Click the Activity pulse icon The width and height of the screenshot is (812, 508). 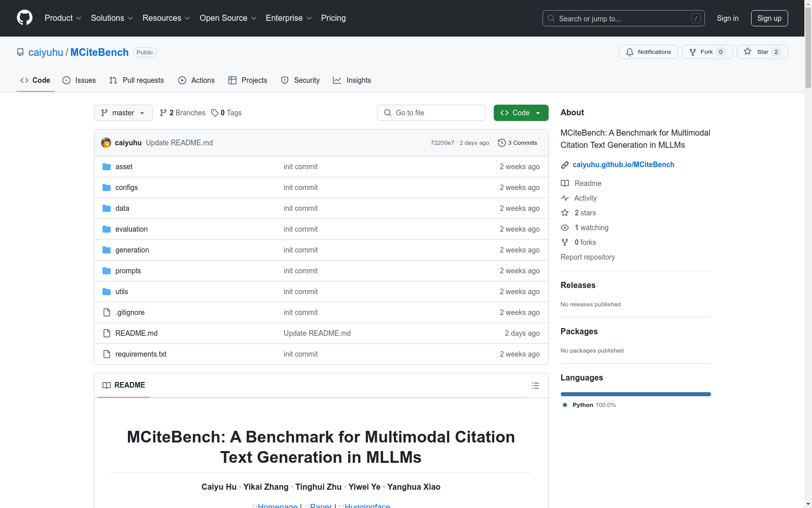coord(565,198)
